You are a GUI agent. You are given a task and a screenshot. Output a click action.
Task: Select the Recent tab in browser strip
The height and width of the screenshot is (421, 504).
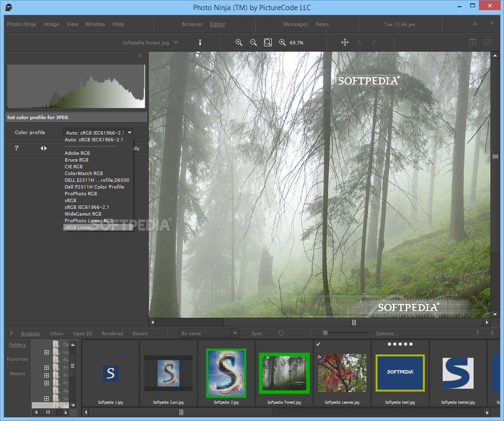point(140,333)
